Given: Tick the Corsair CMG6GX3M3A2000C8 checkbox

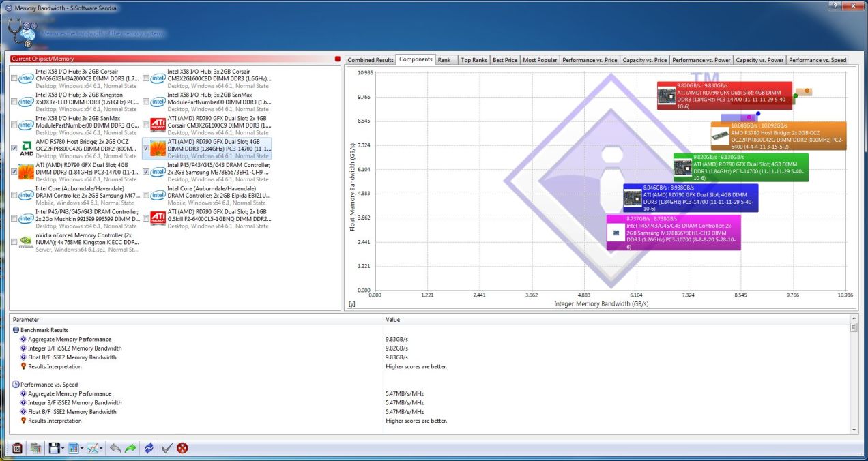Looking at the screenshot, I should 14,78.
